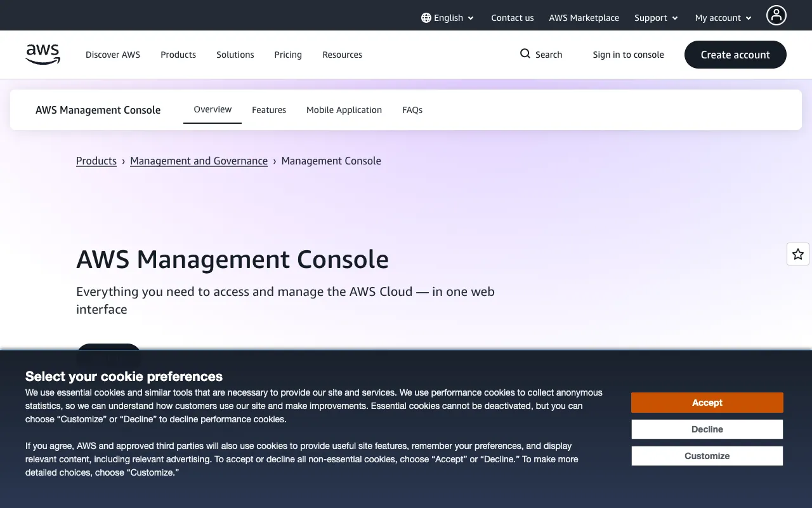Open cookie Customize options
Screen dimensions: 812x508
(x=707, y=456)
